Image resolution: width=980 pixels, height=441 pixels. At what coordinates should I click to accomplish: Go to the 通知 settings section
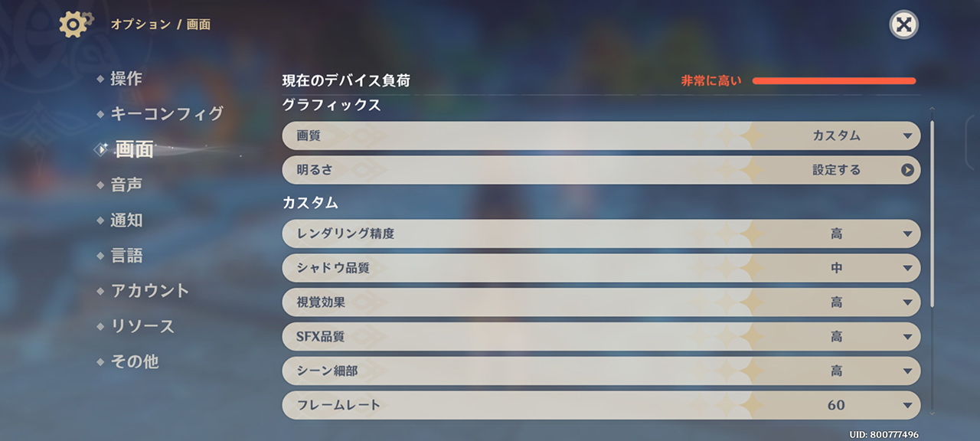[126, 220]
